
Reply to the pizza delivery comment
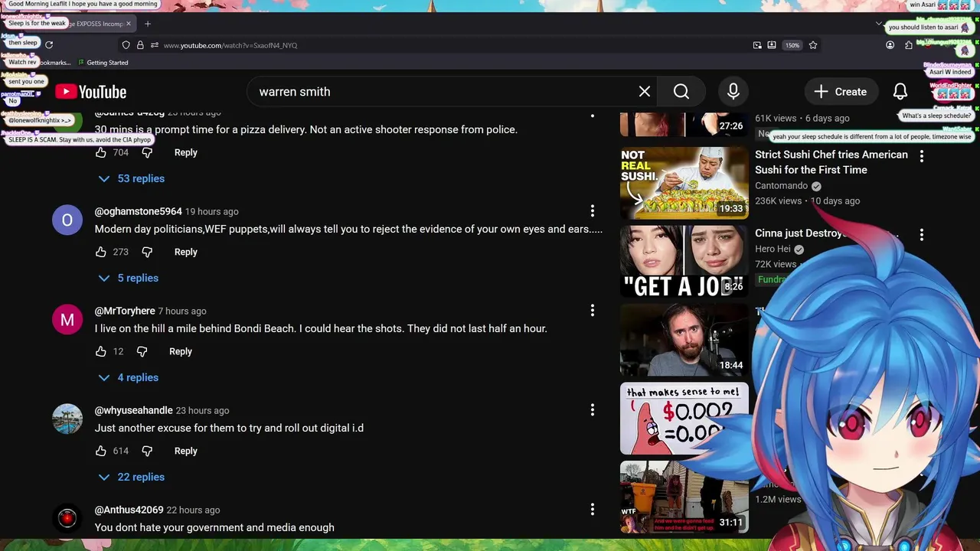click(x=186, y=152)
